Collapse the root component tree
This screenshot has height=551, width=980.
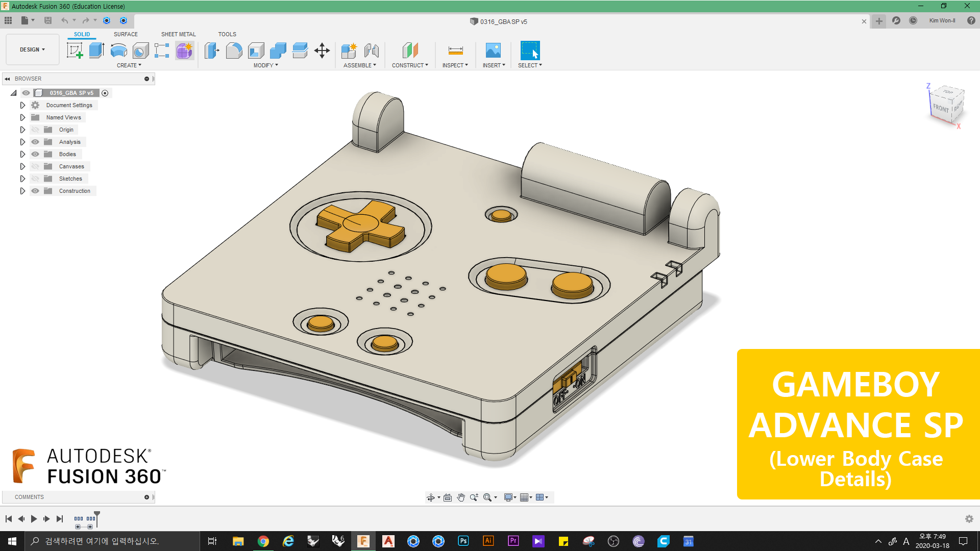[14, 93]
